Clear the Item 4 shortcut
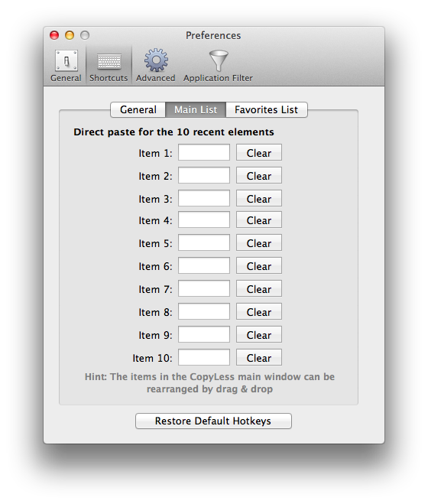Viewport: 428px width, 504px height. [x=259, y=219]
